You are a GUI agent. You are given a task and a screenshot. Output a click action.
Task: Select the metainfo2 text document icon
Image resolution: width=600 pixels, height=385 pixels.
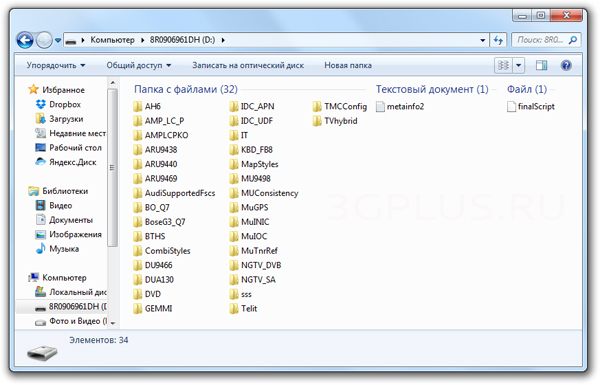pyautogui.click(x=380, y=106)
